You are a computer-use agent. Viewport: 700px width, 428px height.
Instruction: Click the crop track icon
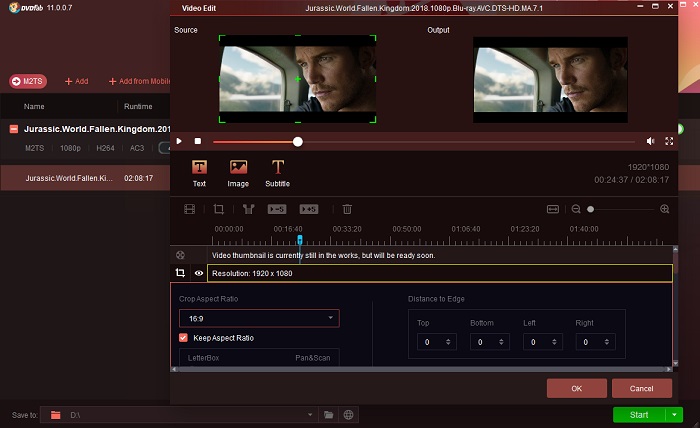click(180, 273)
